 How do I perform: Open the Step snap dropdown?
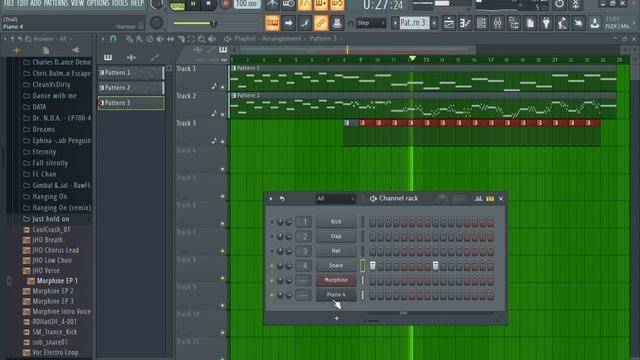pyautogui.click(x=370, y=23)
